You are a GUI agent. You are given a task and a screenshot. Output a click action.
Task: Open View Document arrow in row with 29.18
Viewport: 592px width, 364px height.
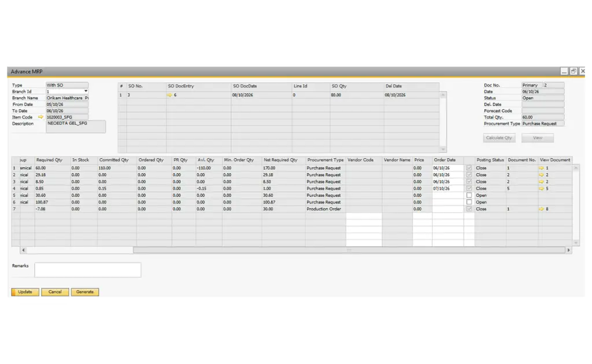[541, 174]
